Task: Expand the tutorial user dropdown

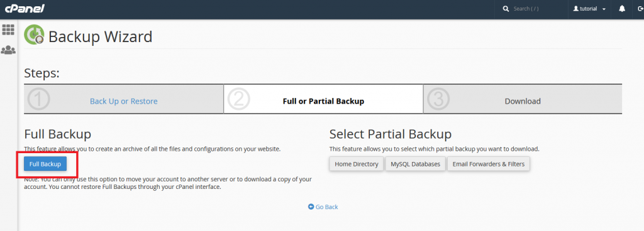Action: click(x=589, y=9)
